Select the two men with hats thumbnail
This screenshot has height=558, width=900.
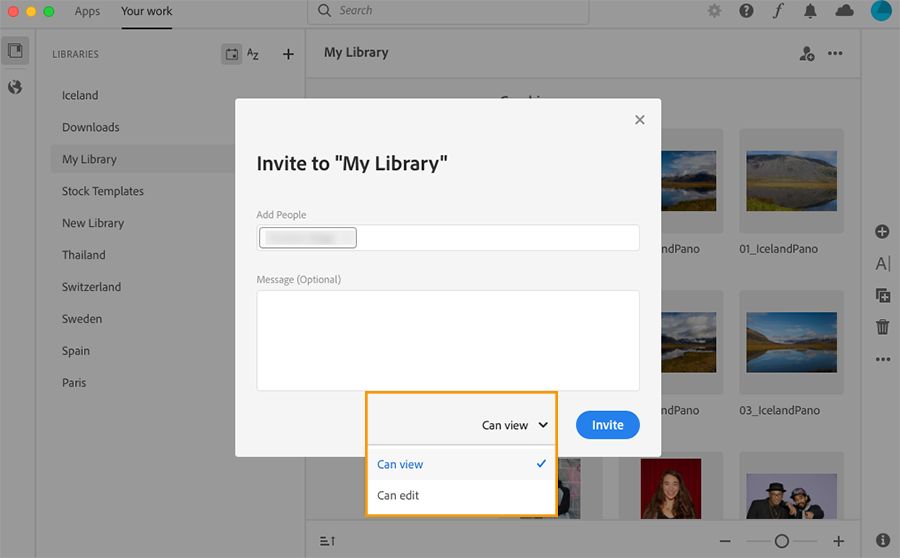point(791,496)
